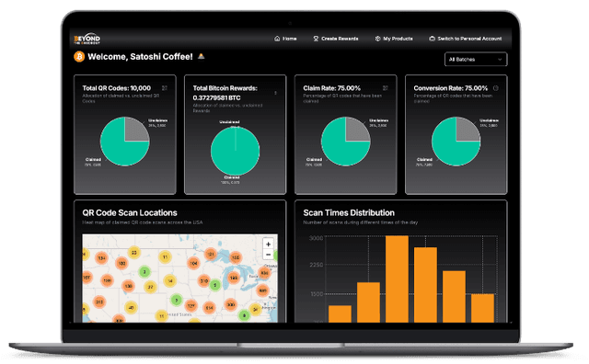This screenshot has width=589, height=364.
Task: Select the Claimed slice in Conversion Rate pie
Action: (x=451, y=148)
